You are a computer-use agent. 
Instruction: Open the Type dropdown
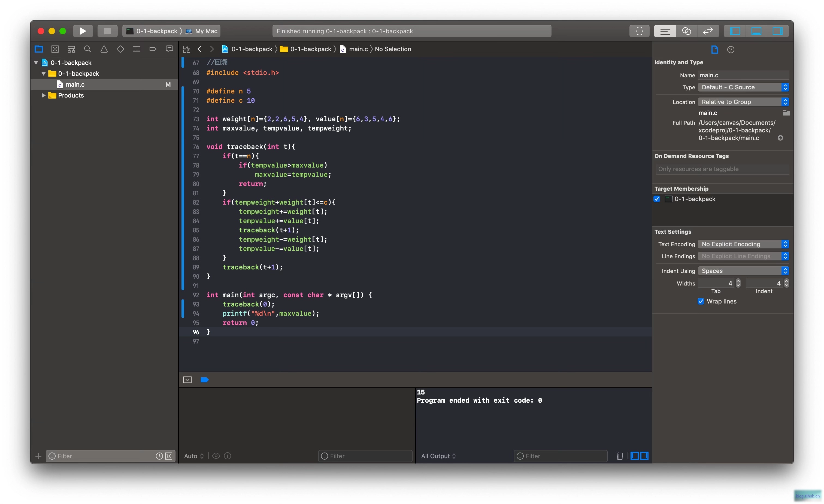tap(743, 87)
